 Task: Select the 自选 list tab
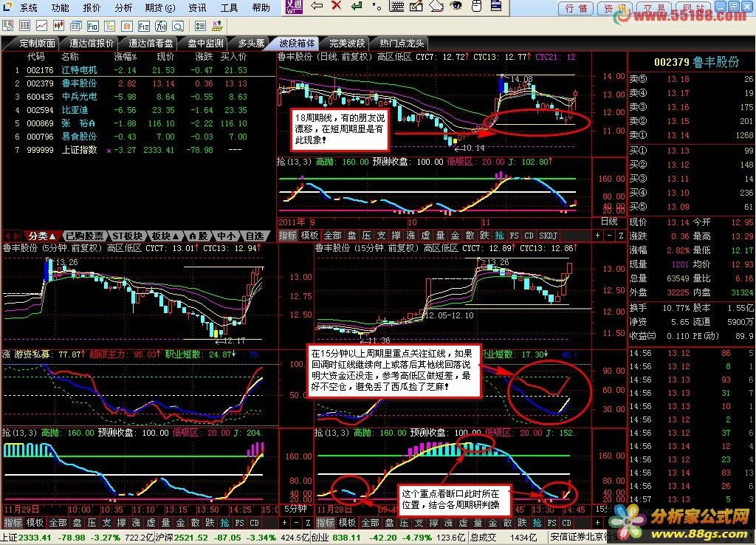click(x=255, y=236)
